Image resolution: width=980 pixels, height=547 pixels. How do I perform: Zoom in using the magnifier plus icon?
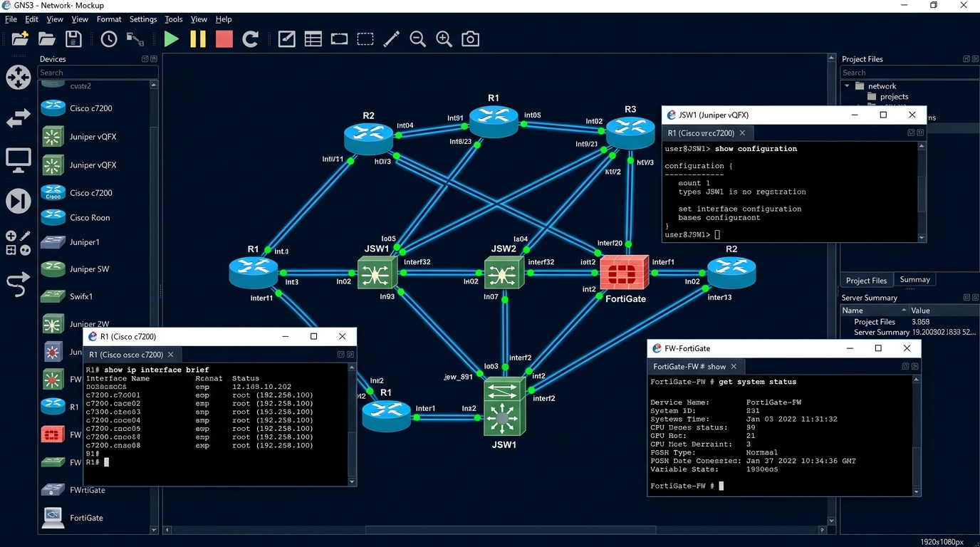click(x=444, y=38)
